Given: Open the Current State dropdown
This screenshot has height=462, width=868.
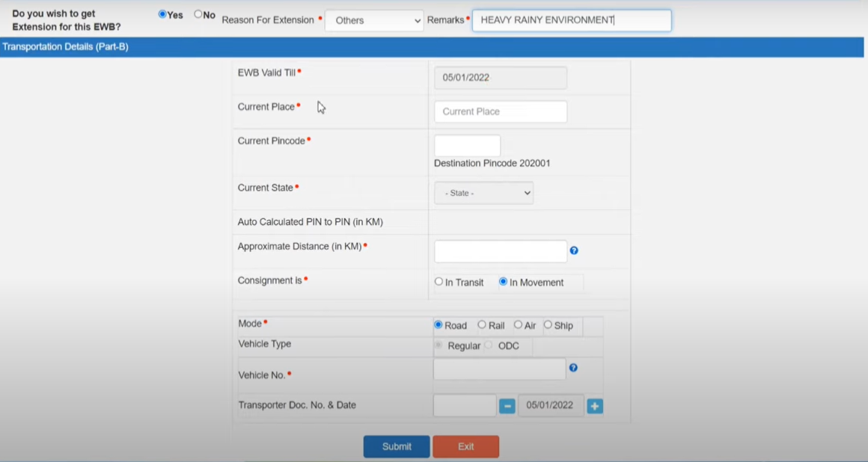Looking at the screenshot, I should [483, 193].
